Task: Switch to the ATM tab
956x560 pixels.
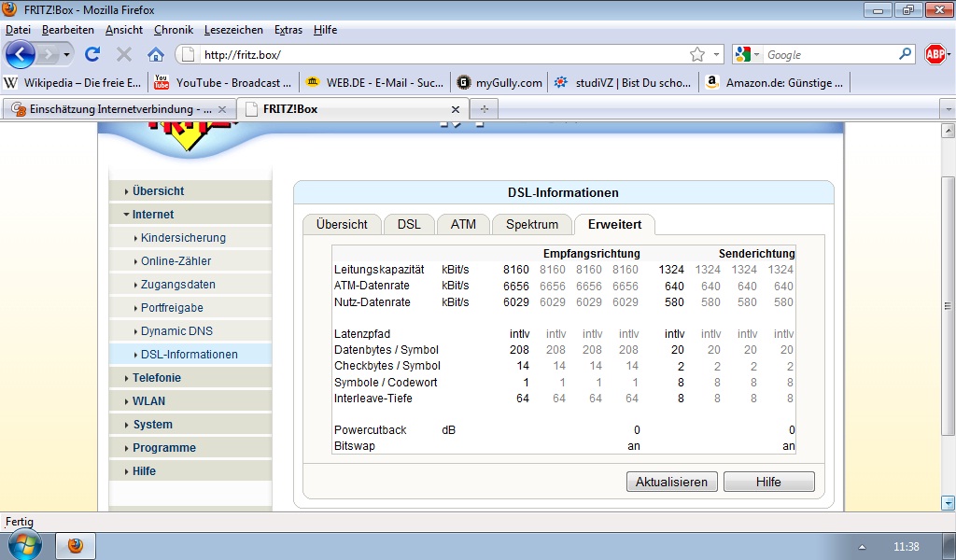Action: tap(463, 224)
